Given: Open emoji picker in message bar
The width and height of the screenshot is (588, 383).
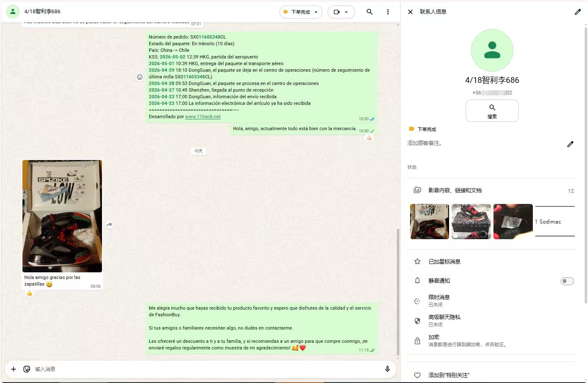Looking at the screenshot, I should click(27, 369).
